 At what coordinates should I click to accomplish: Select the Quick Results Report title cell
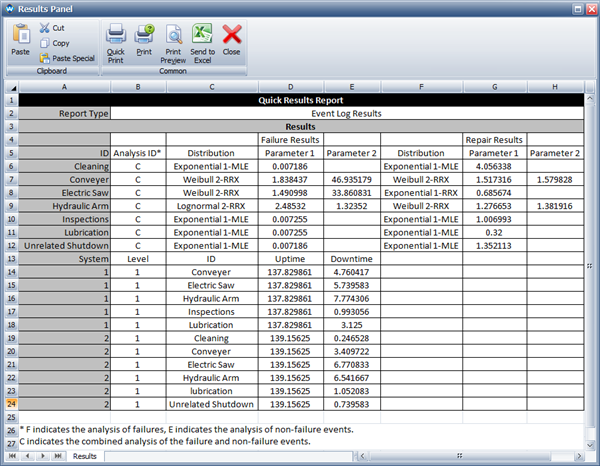coord(299,100)
